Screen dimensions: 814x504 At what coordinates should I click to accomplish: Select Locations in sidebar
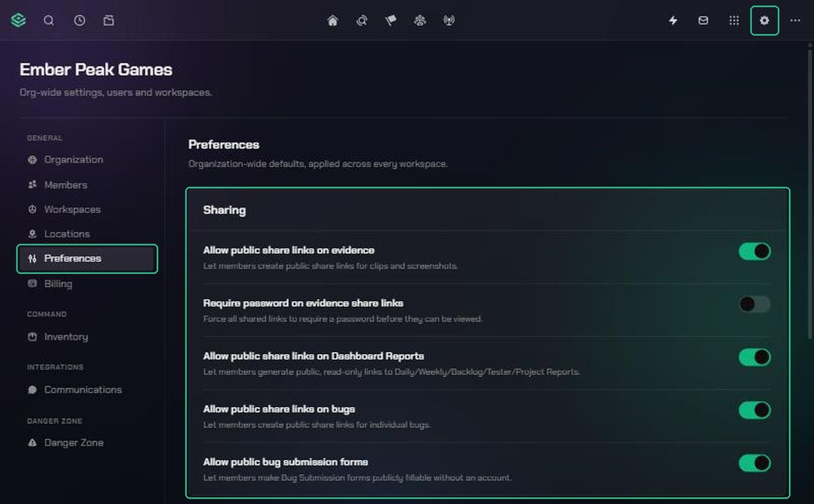(88, 234)
